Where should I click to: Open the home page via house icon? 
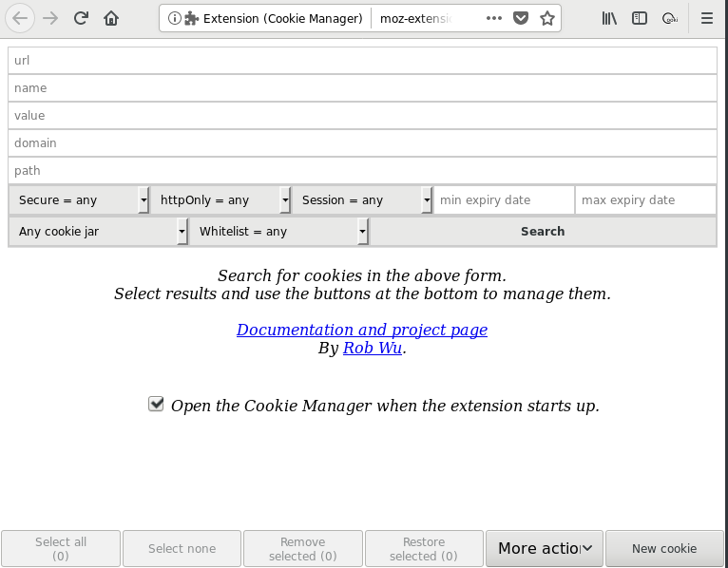point(111,19)
